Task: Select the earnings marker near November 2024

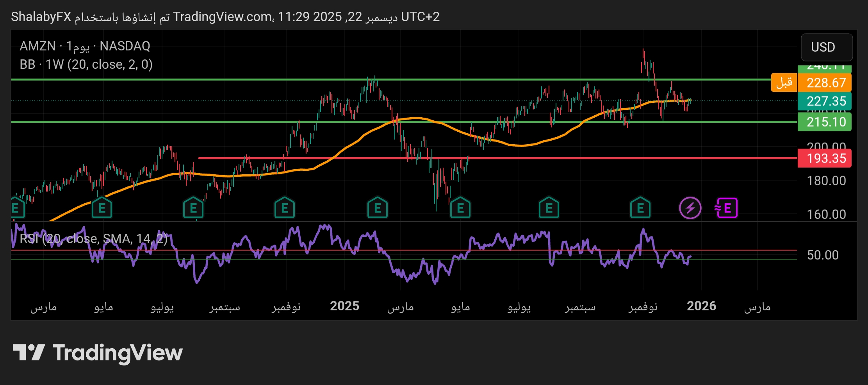Action: point(285,208)
